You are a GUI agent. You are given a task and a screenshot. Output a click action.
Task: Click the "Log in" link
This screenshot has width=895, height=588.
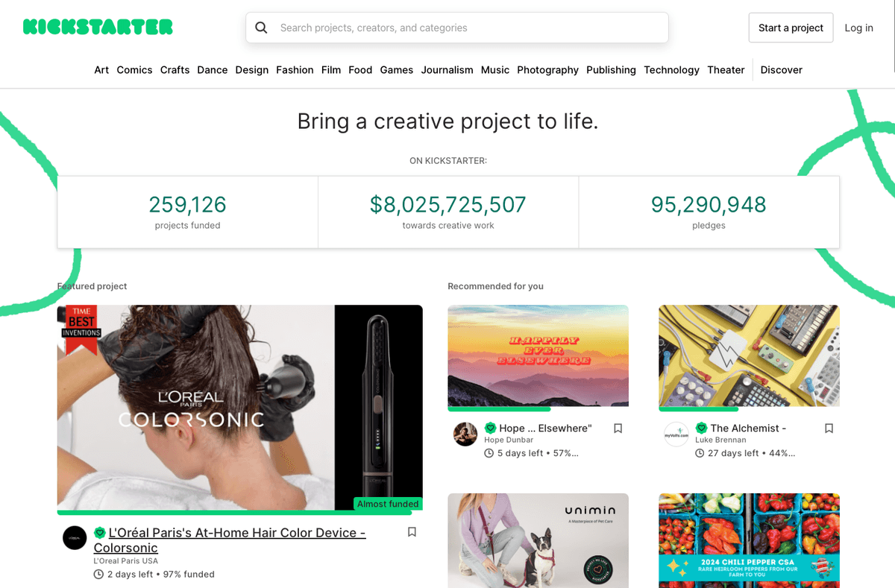click(858, 28)
